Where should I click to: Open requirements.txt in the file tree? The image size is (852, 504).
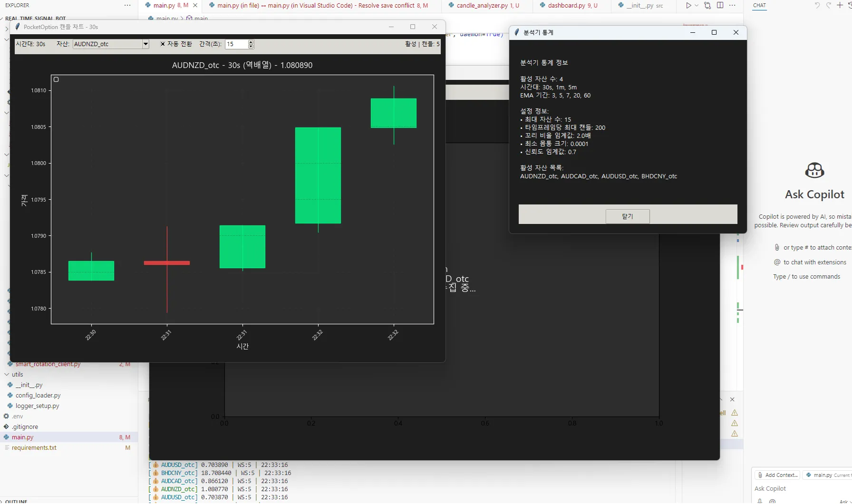click(34, 448)
